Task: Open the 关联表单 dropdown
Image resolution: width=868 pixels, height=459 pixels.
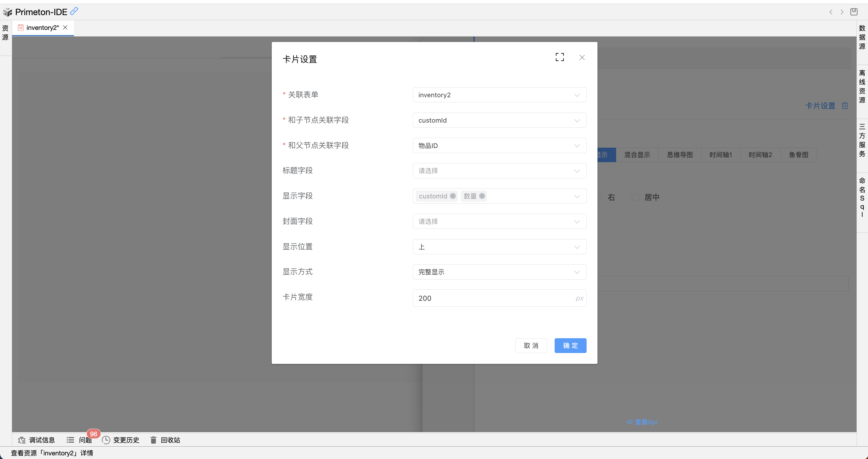Action: click(x=499, y=95)
